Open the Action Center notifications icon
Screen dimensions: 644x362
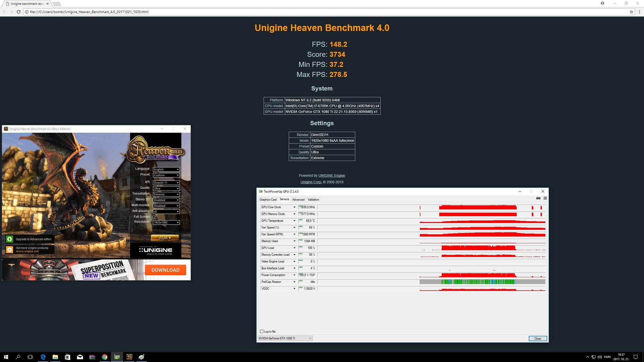636,357
